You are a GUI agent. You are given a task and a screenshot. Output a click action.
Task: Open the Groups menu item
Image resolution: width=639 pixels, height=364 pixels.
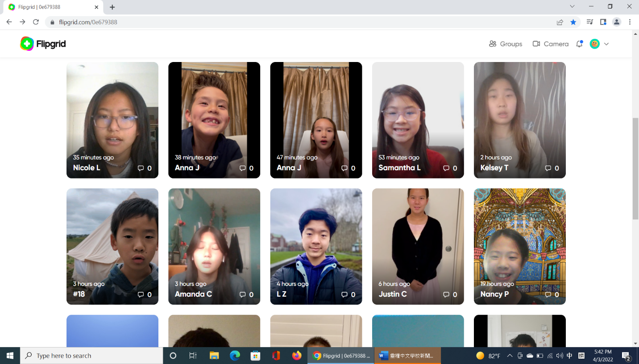click(x=506, y=44)
